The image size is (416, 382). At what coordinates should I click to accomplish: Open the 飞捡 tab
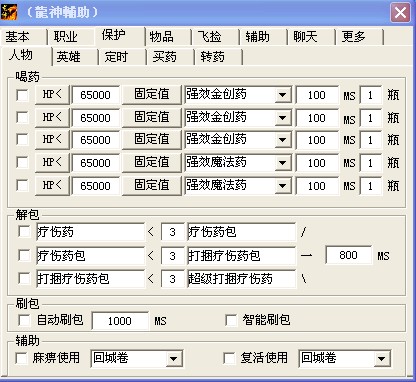(x=216, y=36)
